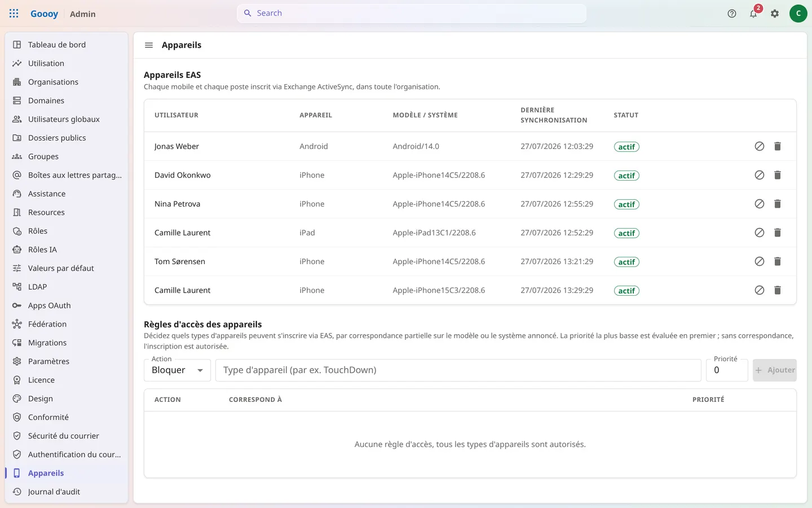Image resolution: width=812 pixels, height=508 pixels.
Task: Open Rôles in the sidebar
Action: 67,231
